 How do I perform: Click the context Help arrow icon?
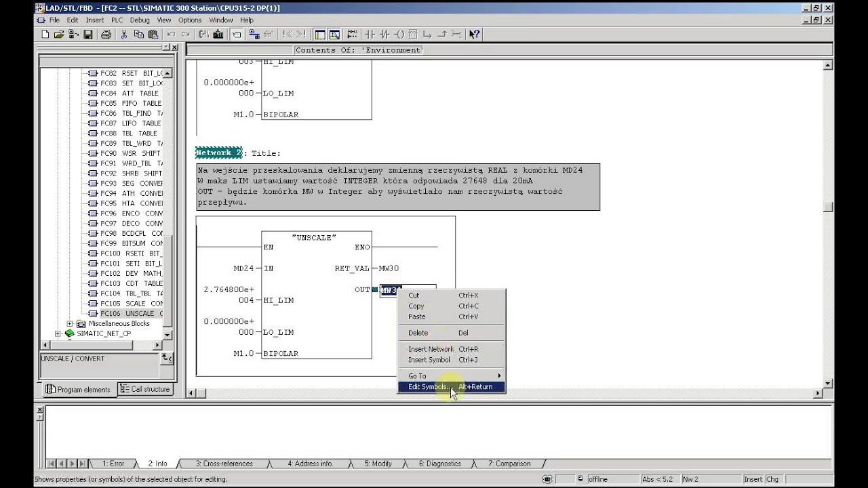click(474, 35)
